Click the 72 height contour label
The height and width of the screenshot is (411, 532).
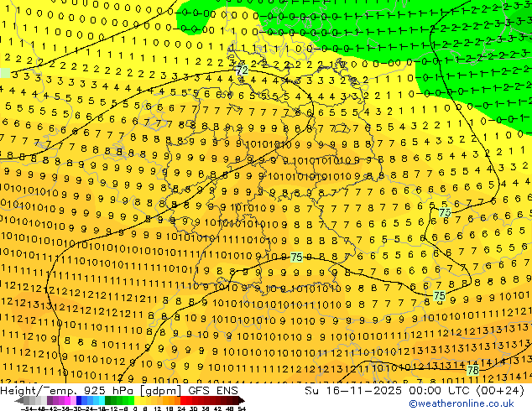click(242, 70)
